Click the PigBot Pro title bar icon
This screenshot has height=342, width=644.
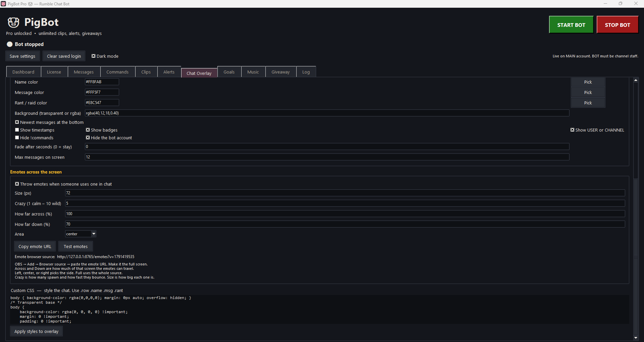[x=3, y=4]
